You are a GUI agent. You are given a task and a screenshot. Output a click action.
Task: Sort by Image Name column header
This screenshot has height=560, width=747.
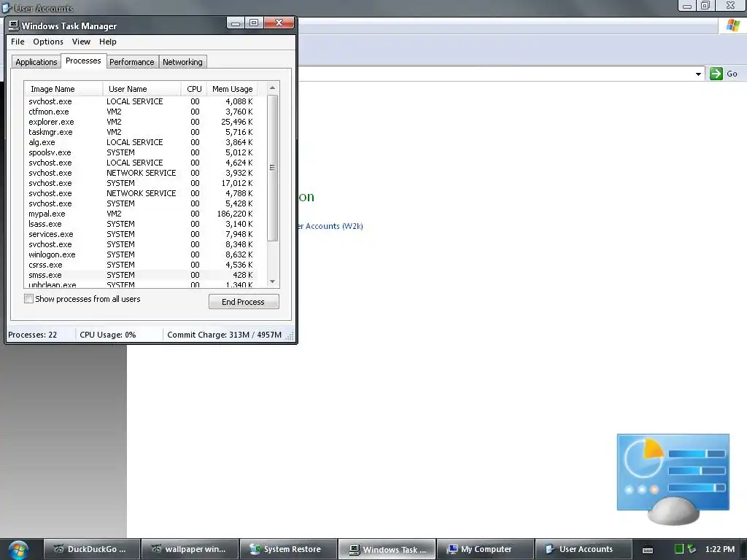[x=63, y=89]
